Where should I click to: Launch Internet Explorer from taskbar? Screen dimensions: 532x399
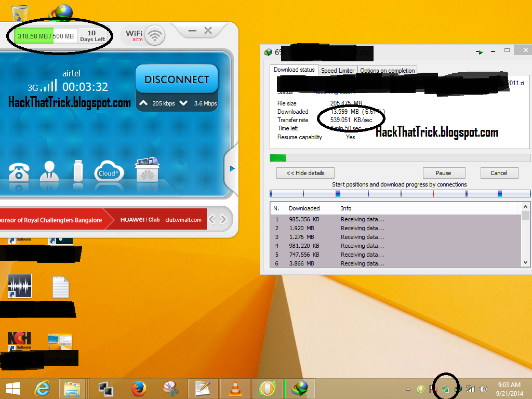pyautogui.click(x=43, y=389)
